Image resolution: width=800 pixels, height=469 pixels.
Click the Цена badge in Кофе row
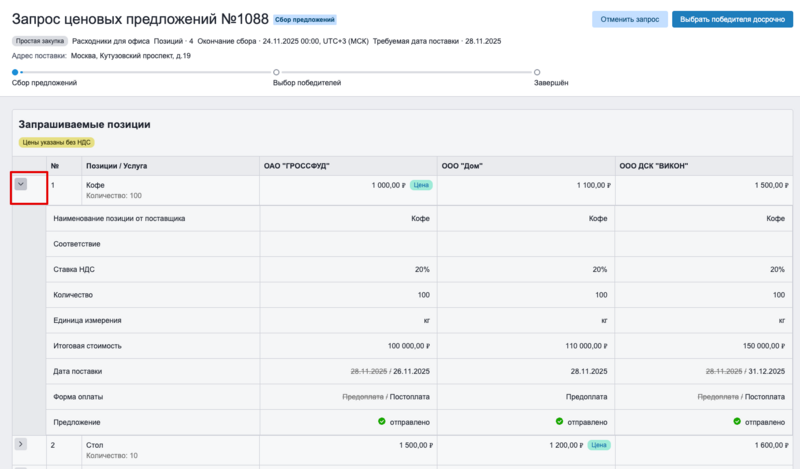point(420,185)
